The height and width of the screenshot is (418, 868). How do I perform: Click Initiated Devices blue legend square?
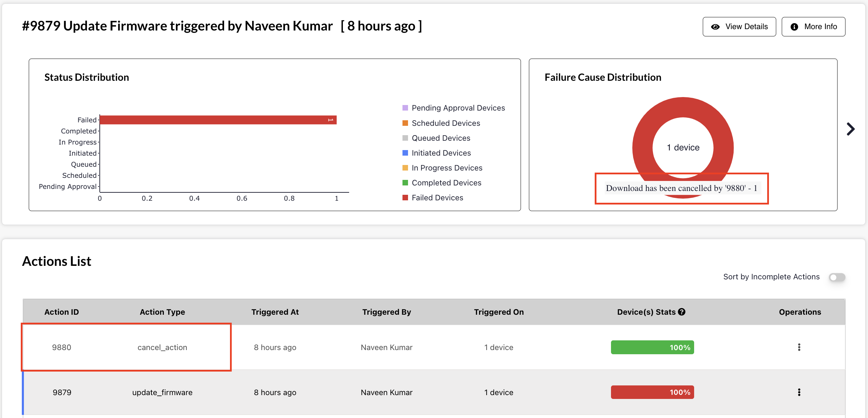click(x=405, y=153)
